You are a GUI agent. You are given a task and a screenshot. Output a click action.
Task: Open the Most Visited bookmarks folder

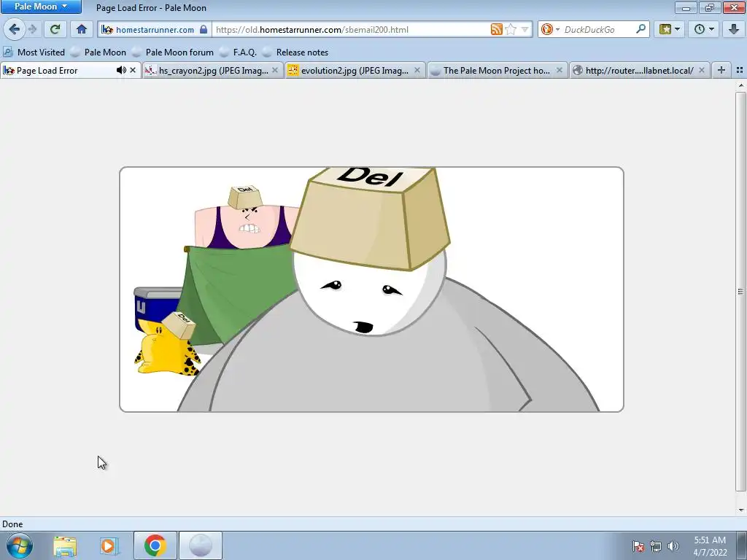34,52
